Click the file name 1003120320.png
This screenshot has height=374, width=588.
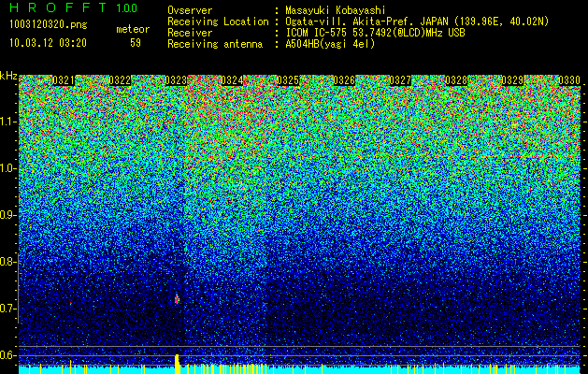pos(49,25)
